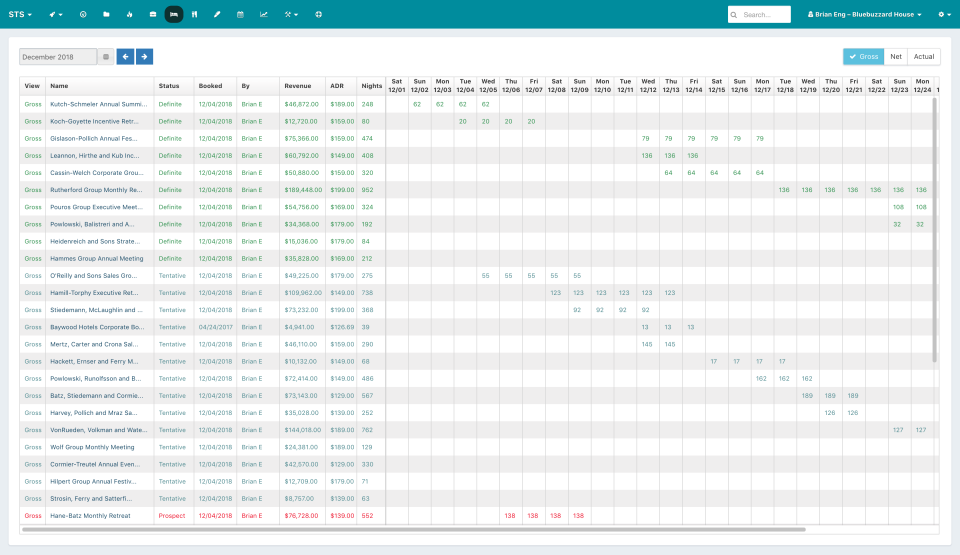Viewport: 960px width, 555px height.
Task: Click ADR value $126.69
Action: (x=342, y=327)
